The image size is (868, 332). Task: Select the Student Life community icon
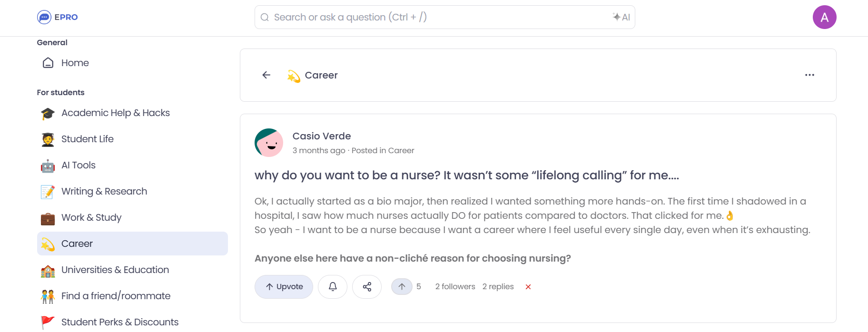tap(48, 139)
